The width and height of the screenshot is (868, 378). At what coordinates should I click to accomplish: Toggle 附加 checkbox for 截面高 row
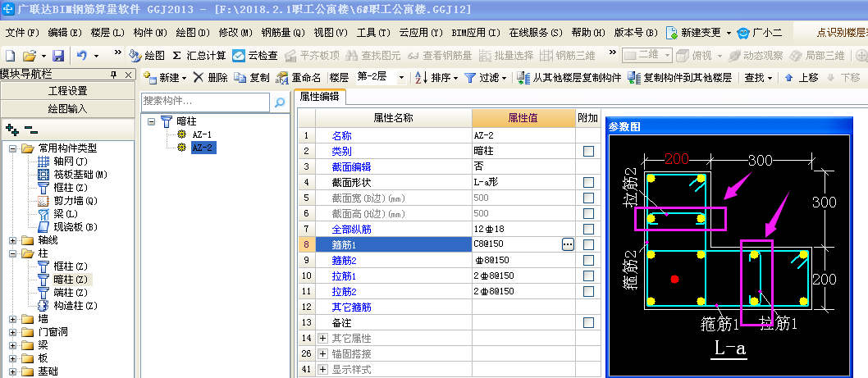pyautogui.click(x=588, y=213)
